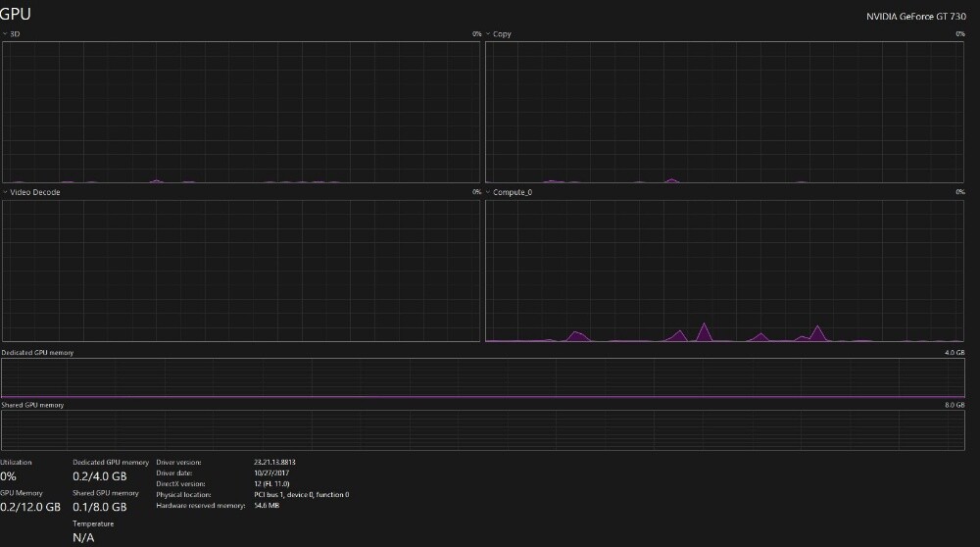This screenshot has width=980, height=547.
Task: Select the Temperature N/A value
Action: pos(83,537)
